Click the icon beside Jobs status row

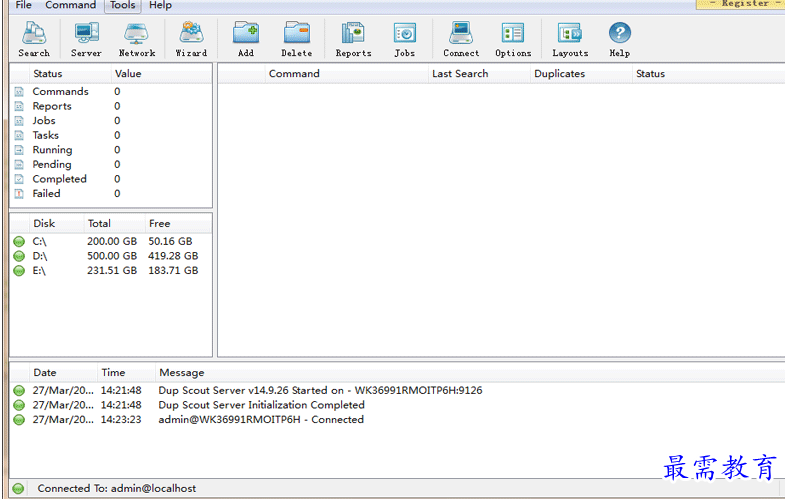tap(19, 121)
